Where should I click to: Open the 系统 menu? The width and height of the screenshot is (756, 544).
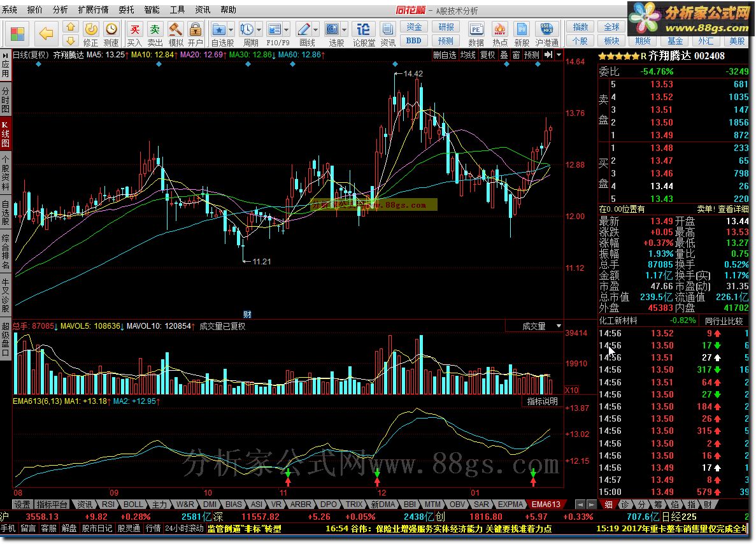pyautogui.click(x=10, y=10)
